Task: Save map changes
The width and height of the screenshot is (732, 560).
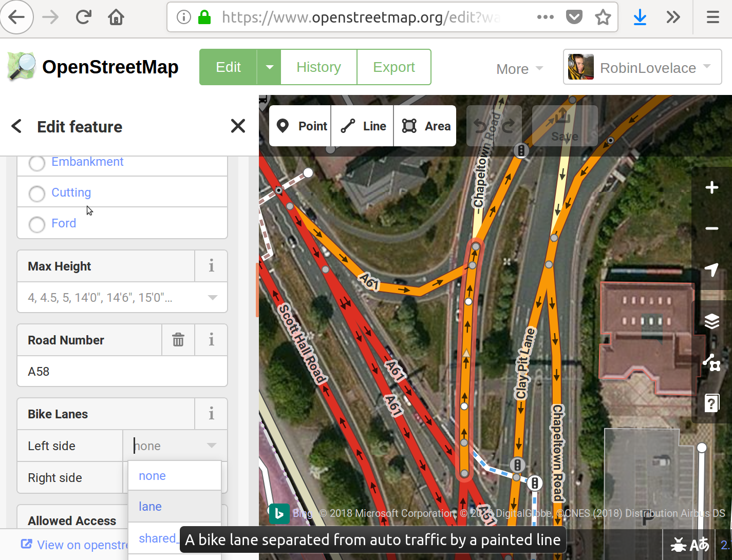Action: point(565,126)
